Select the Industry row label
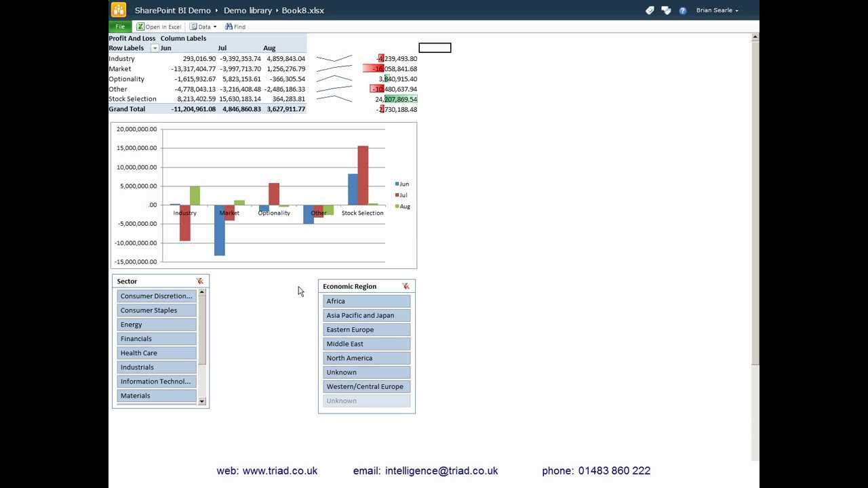The height and width of the screenshot is (488, 868). 122,59
